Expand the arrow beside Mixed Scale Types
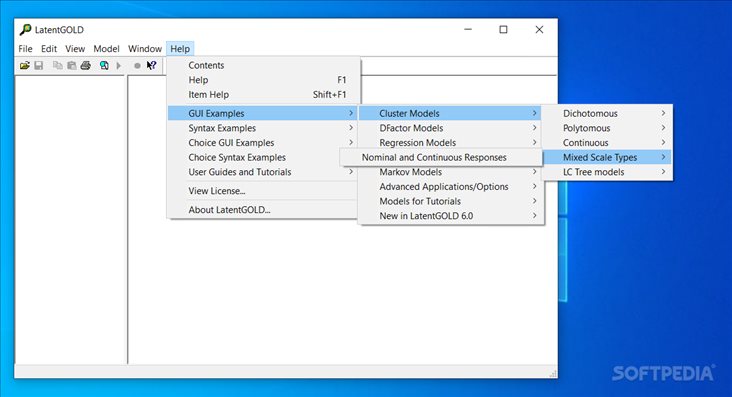Image resolution: width=732 pixels, height=397 pixels. [x=663, y=157]
